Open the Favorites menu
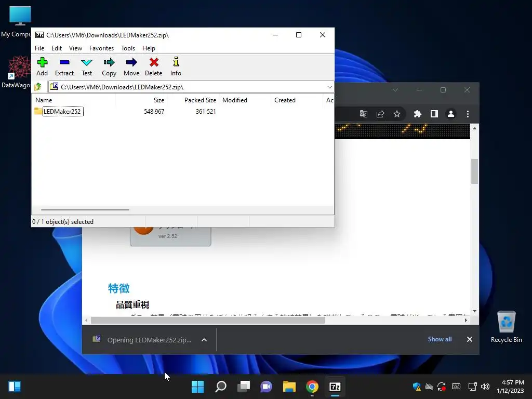532x399 pixels. point(101,48)
